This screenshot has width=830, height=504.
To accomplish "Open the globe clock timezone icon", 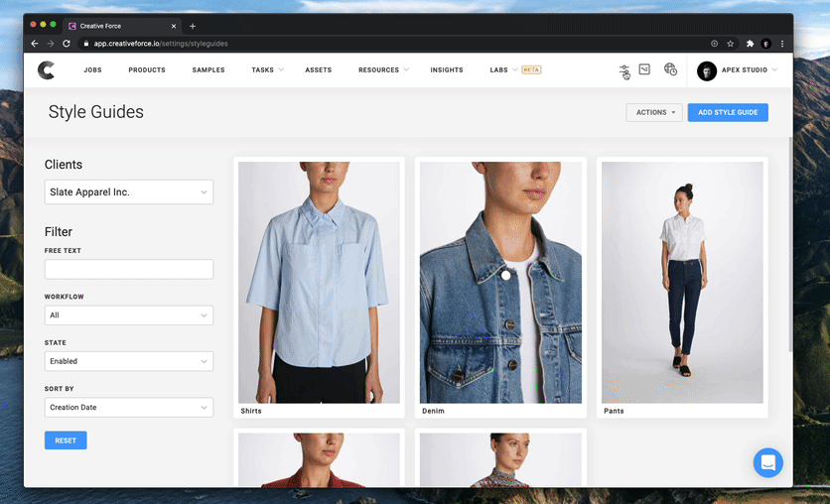I will pyautogui.click(x=670, y=69).
